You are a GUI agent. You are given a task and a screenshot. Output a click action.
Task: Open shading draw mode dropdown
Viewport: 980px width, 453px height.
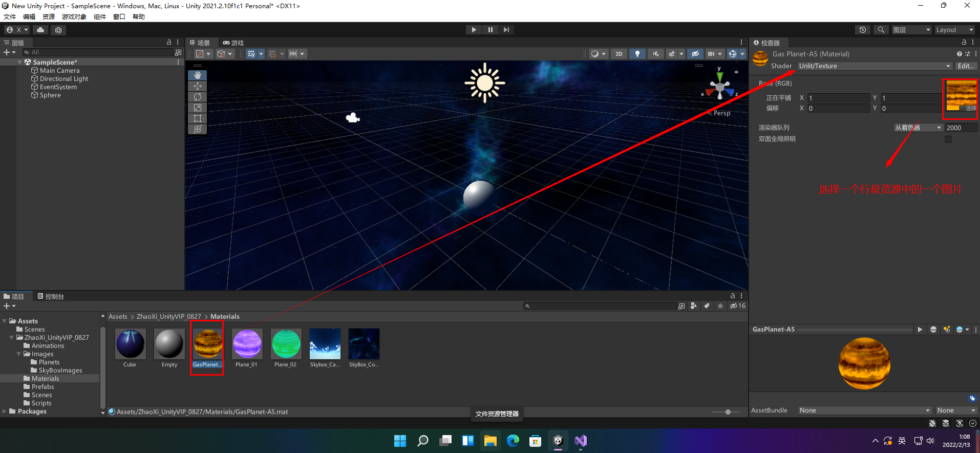[x=599, y=54]
